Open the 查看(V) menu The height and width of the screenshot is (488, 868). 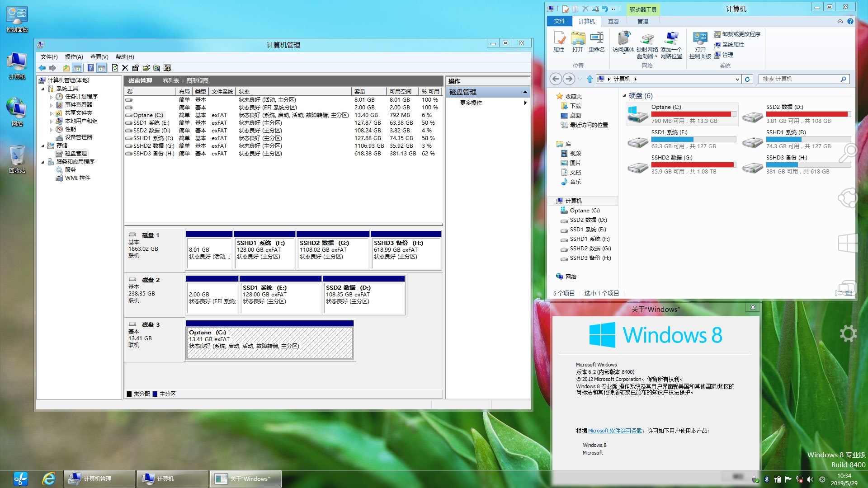point(99,57)
